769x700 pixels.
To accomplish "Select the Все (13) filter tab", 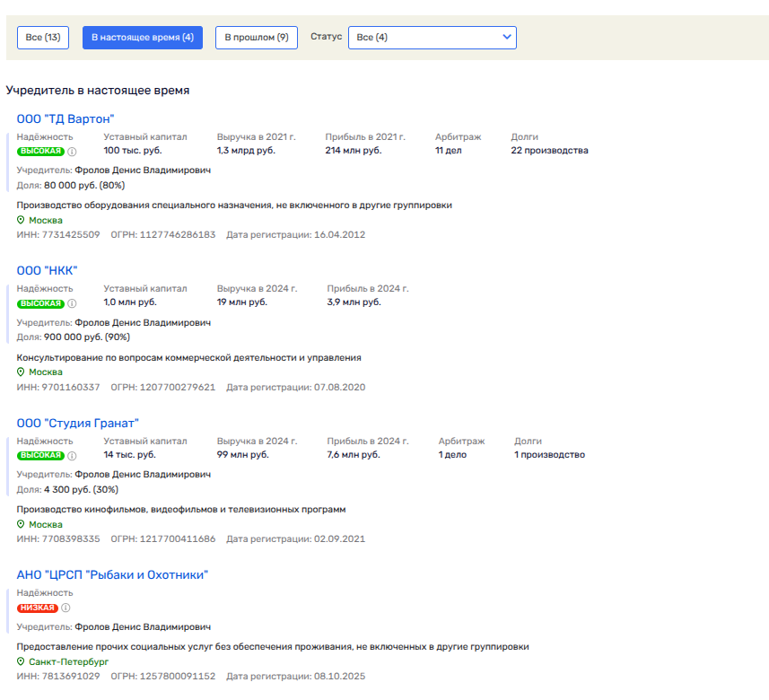I will tap(43, 37).
